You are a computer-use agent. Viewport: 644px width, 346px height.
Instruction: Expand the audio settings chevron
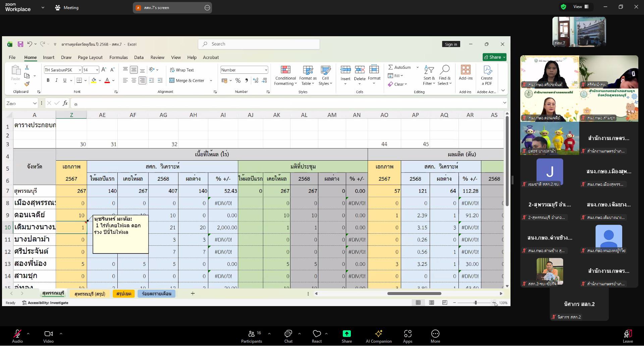pos(28,334)
